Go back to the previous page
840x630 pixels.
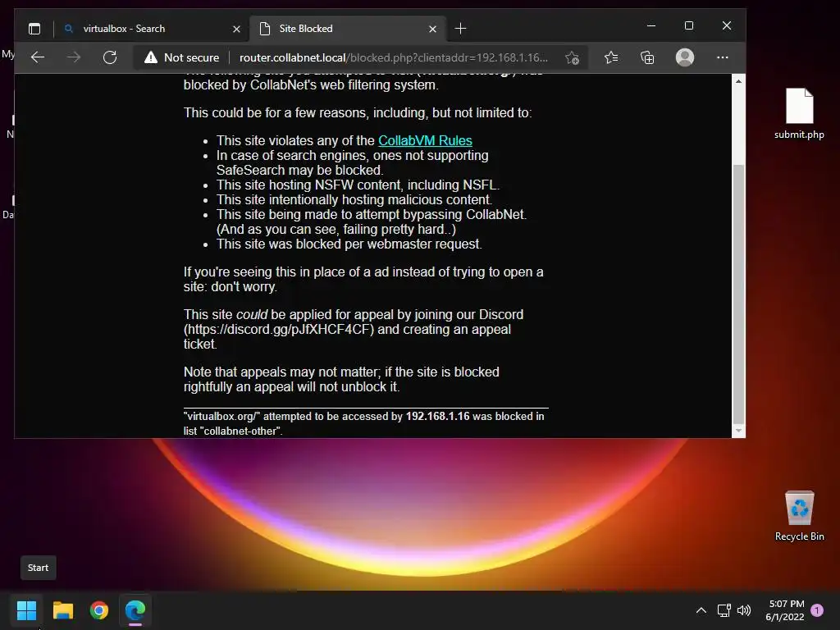(x=38, y=57)
